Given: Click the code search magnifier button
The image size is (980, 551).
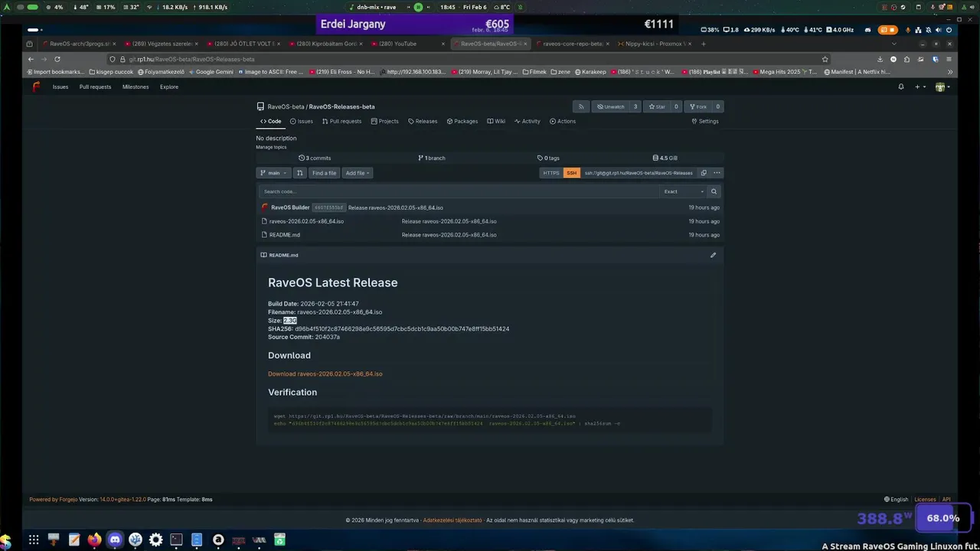Looking at the screenshot, I should [x=714, y=191].
